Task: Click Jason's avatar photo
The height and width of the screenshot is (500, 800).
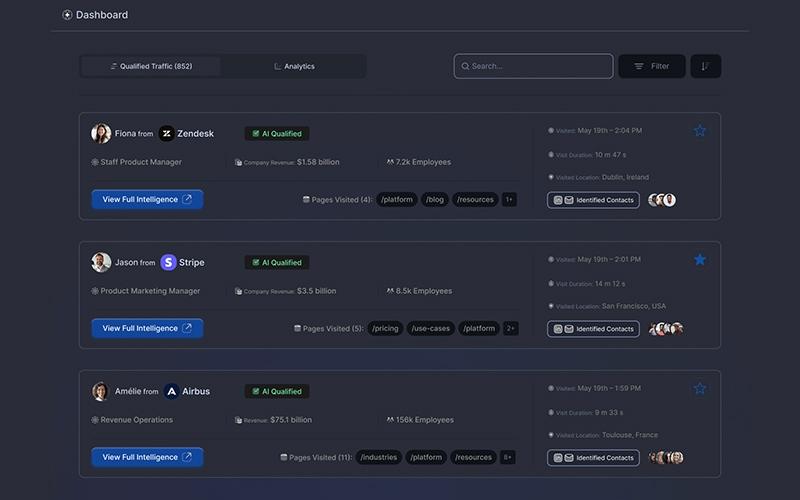Action: pyautogui.click(x=101, y=262)
